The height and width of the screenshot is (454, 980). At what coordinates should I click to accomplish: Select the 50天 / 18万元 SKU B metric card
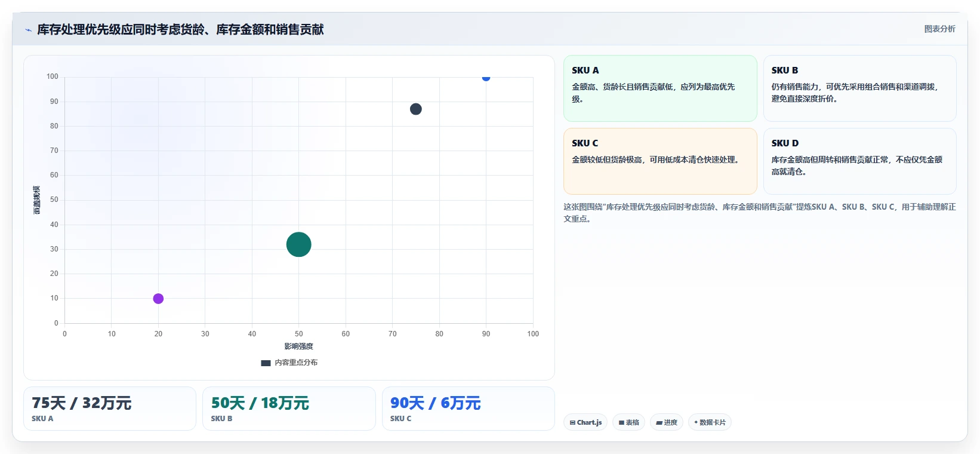coord(289,409)
